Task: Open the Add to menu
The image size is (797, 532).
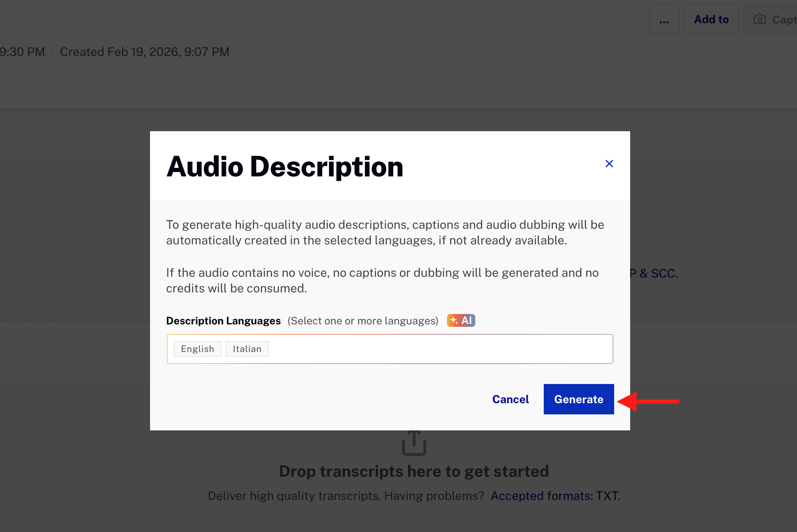Action: [711, 19]
